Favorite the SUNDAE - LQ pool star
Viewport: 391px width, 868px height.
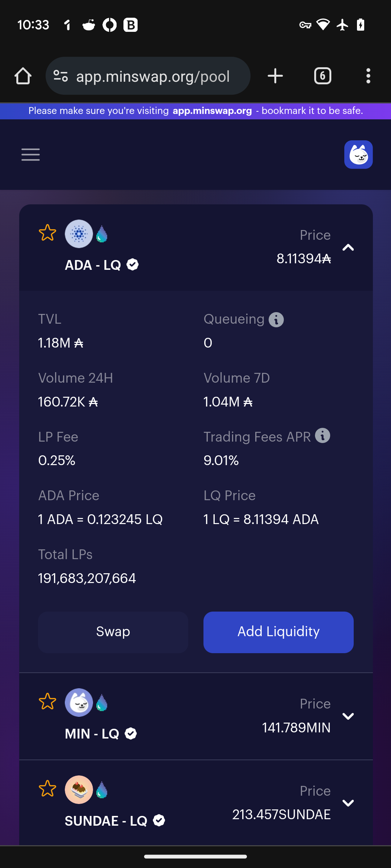(47, 788)
